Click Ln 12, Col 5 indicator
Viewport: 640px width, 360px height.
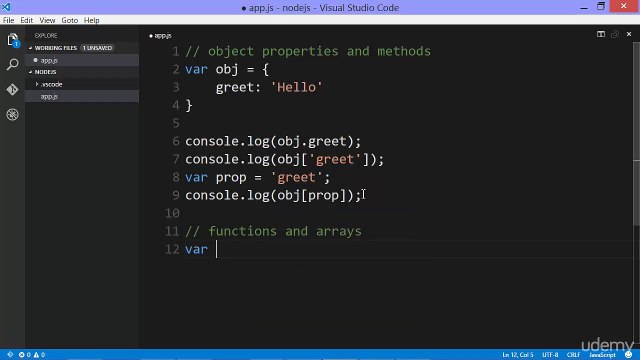[x=518, y=355]
